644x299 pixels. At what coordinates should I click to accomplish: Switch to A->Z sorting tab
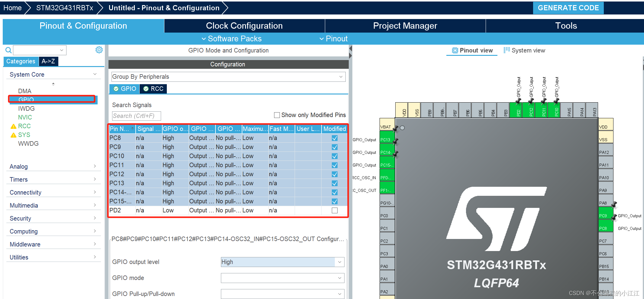click(x=48, y=61)
